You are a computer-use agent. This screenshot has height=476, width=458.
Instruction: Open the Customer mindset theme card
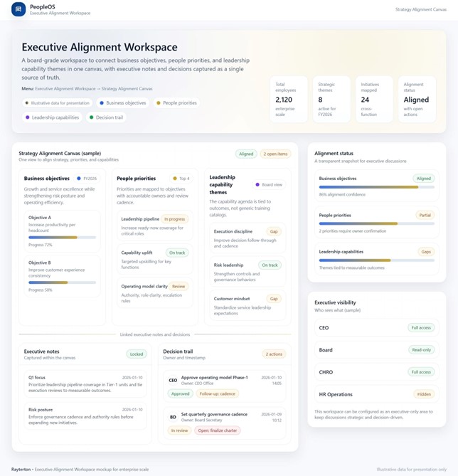coord(247,306)
